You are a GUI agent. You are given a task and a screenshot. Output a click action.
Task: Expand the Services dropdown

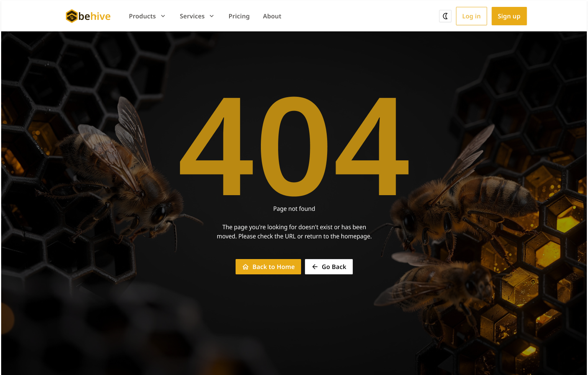(x=197, y=16)
